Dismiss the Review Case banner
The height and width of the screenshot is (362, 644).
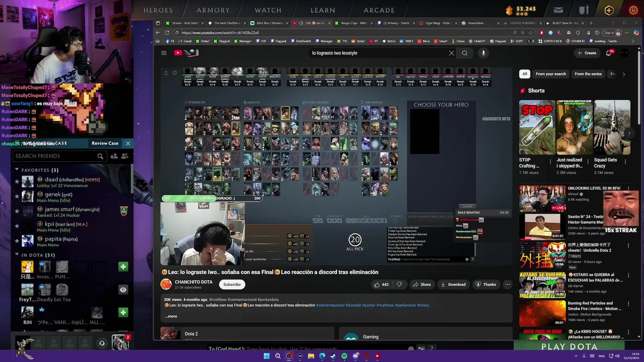pyautogui.click(x=128, y=143)
